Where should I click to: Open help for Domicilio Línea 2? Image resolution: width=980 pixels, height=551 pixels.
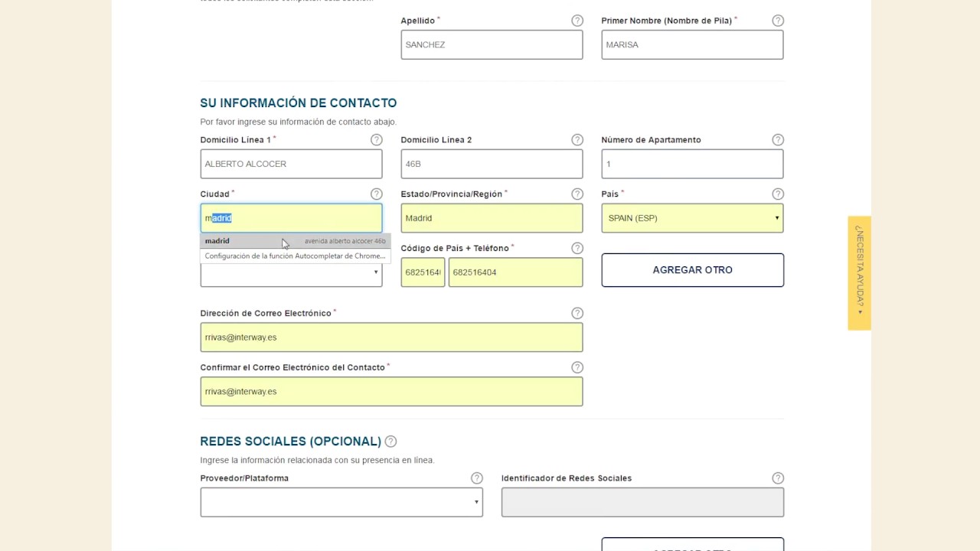pos(577,140)
